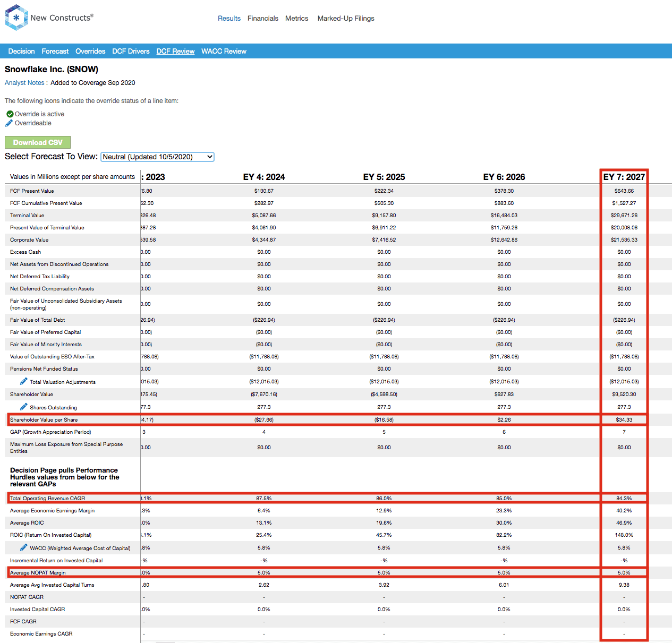This screenshot has height=643, width=672.
Task: Click the ($27.66) value in EY 4
Action: pos(264,420)
